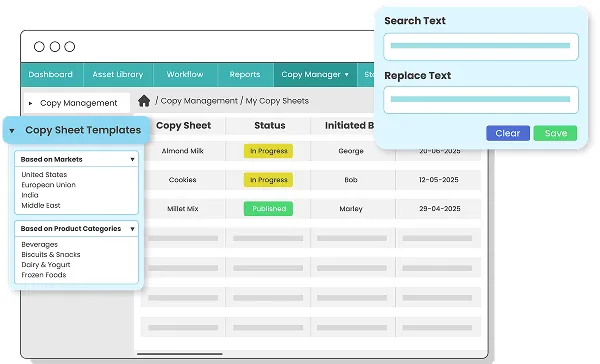Click Copy Management in the breadcrumb

click(x=199, y=101)
